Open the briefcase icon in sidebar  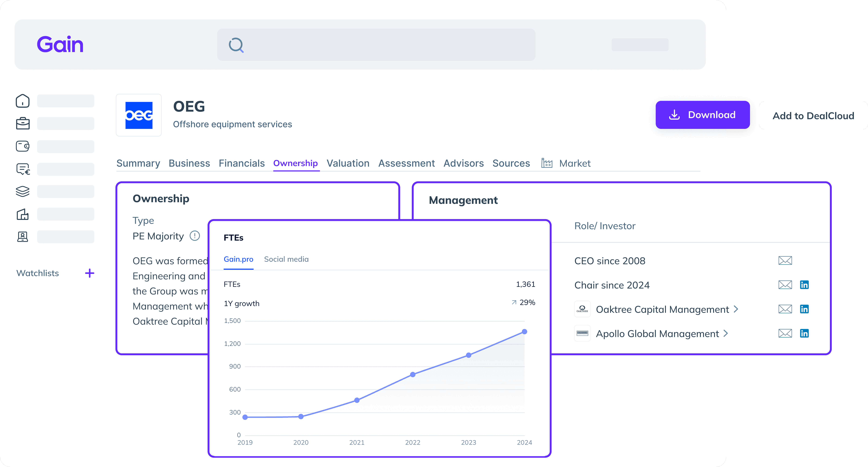(23, 123)
